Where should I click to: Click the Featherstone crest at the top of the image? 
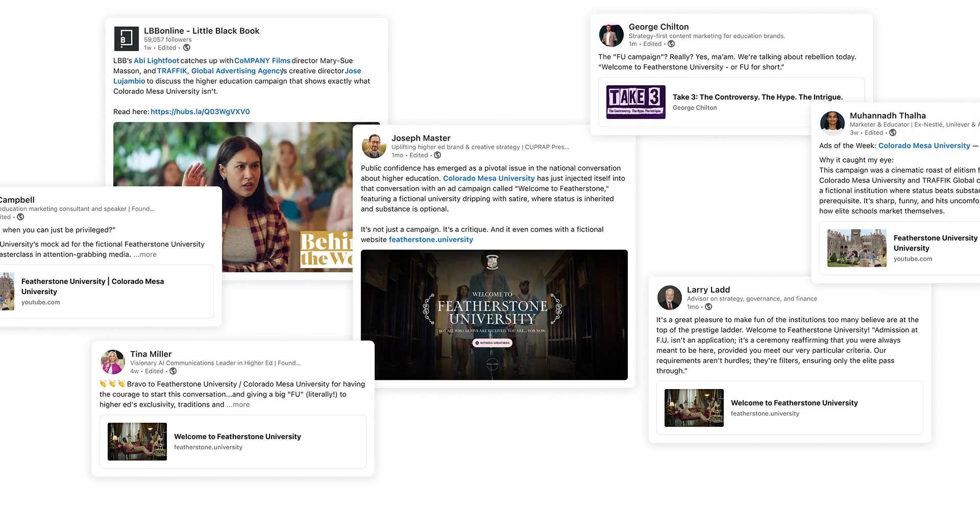pyautogui.click(x=492, y=262)
